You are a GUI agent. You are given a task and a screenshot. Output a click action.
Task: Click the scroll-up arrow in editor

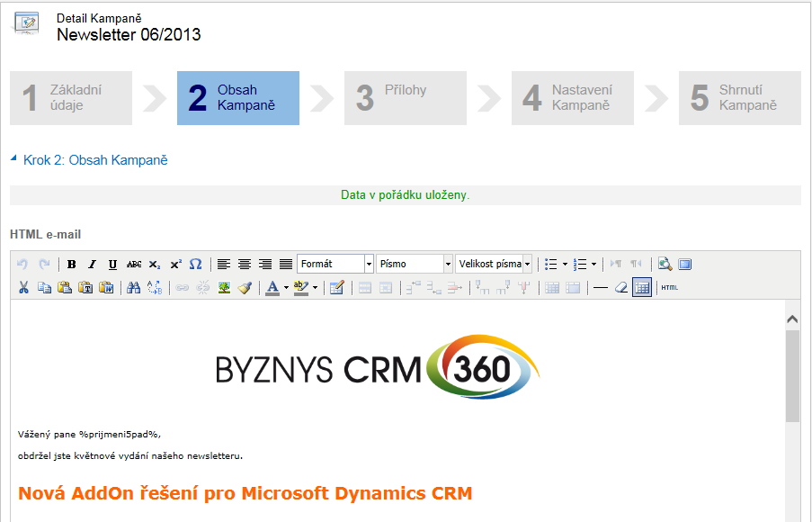(x=792, y=319)
